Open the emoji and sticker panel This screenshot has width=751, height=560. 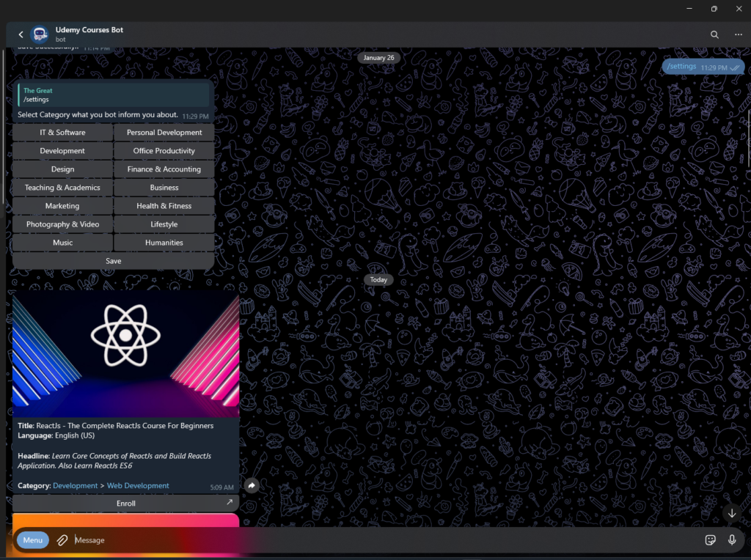pos(710,540)
